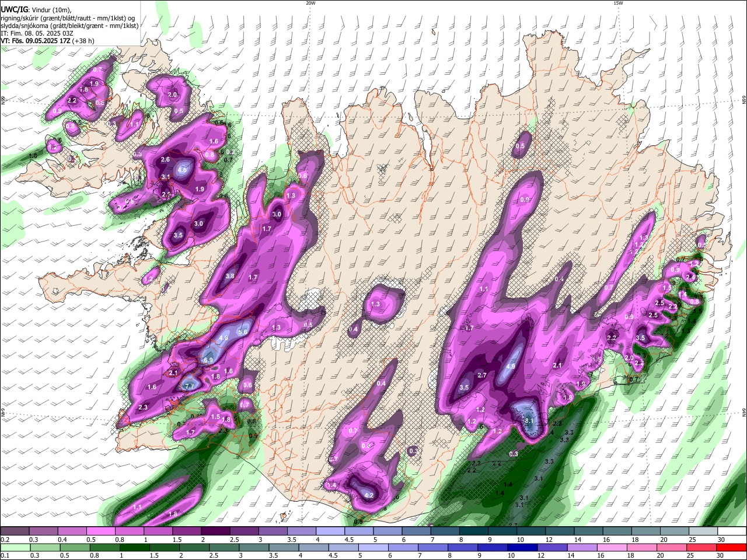Click the 4.9 value over the southeast glacier

coord(511,367)
